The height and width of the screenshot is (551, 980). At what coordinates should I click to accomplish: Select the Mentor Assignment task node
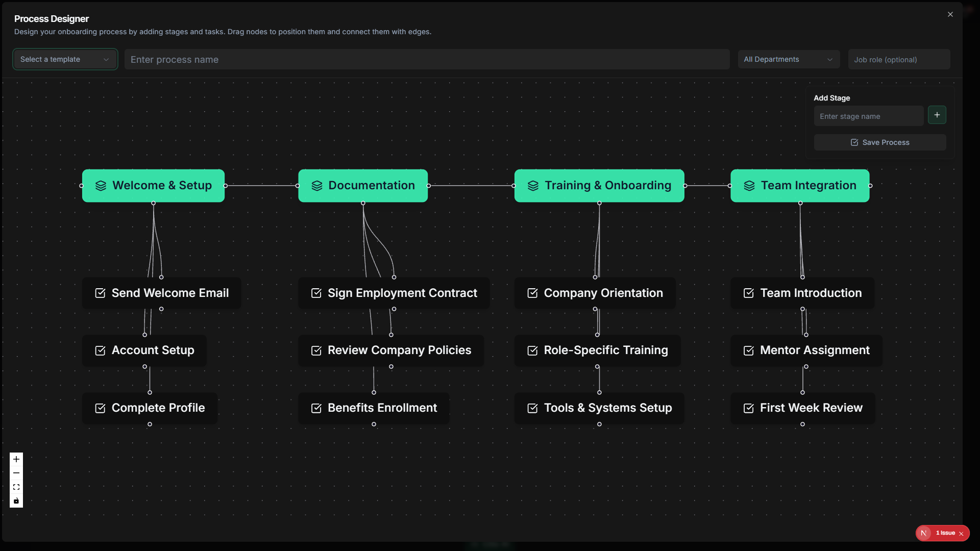pos(806,350)
